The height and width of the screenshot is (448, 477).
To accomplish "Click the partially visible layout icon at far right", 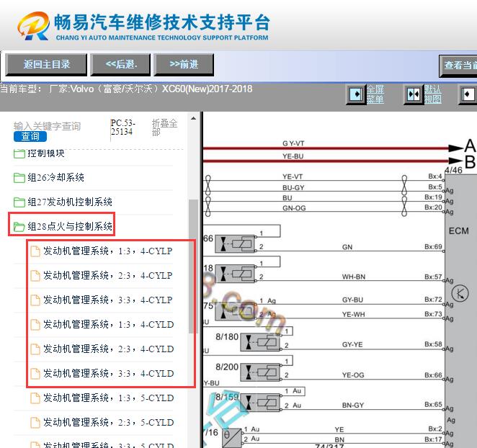I will (x=468, y=94).
